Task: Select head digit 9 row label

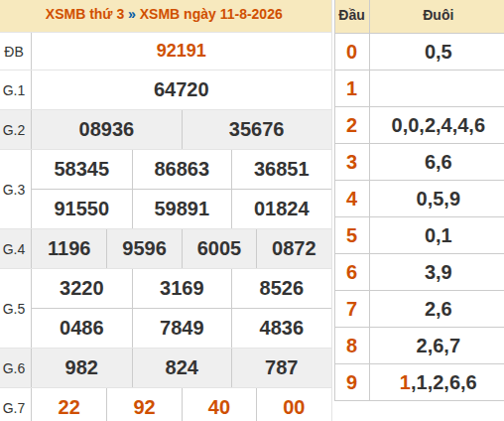Action: coord(351,382)
